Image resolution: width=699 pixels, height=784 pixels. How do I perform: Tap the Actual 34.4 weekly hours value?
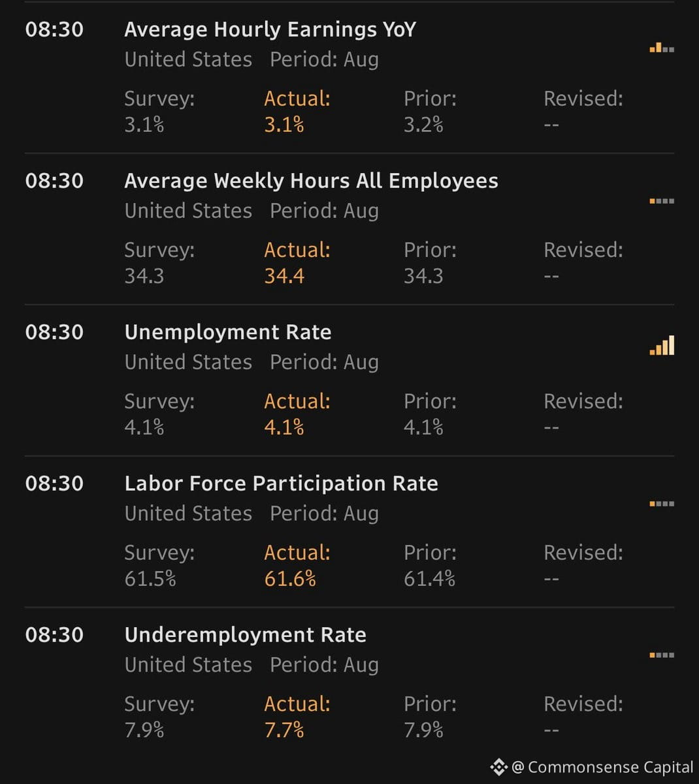(x=284, y=276)
